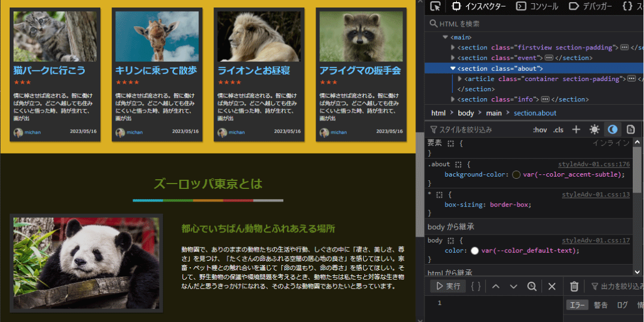Close the console editor with X

pyautogui.click(x=552, y=286)
